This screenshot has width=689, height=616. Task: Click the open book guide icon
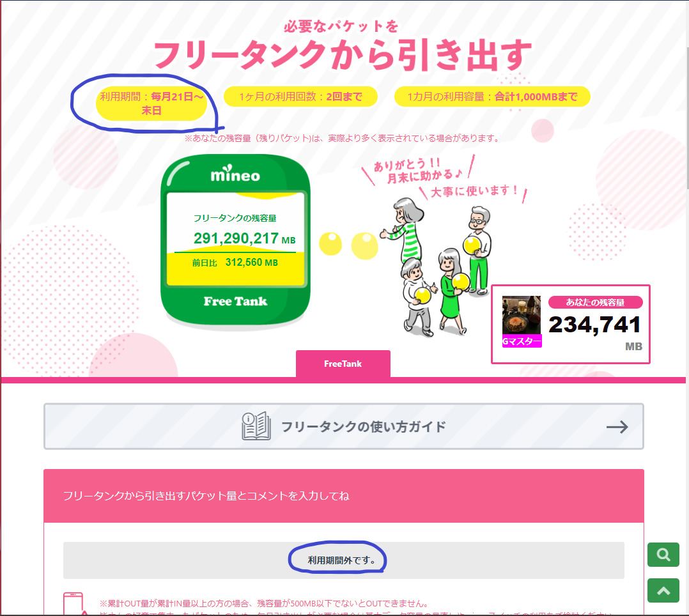point(256,426)
